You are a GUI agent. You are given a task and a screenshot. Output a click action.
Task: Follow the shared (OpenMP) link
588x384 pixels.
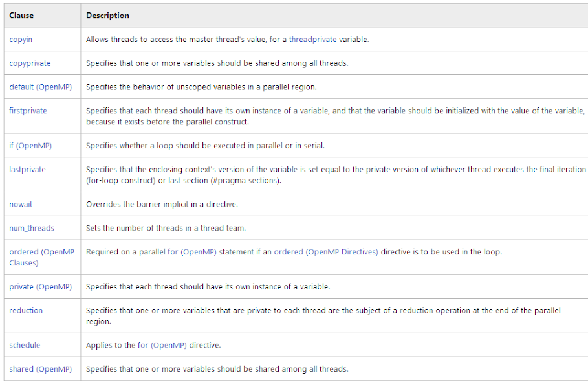pyautogui.click(x=41, y=369)
